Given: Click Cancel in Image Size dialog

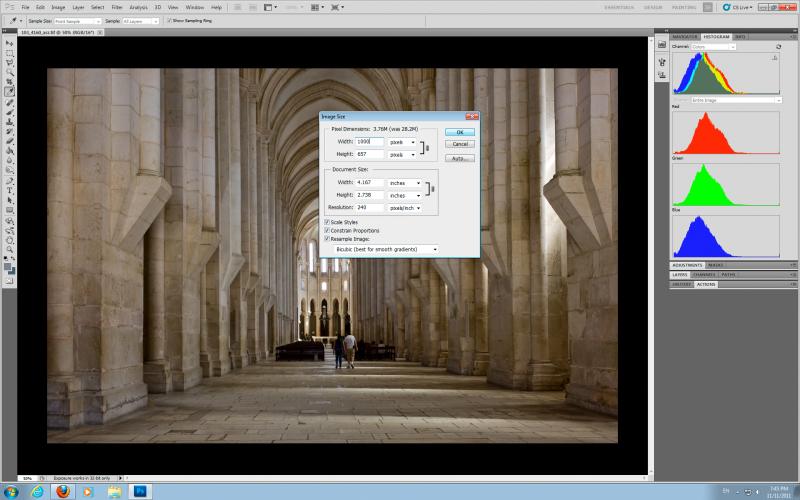Looking at the screenshot, I should pyautogui.click(x=460, y=144).
